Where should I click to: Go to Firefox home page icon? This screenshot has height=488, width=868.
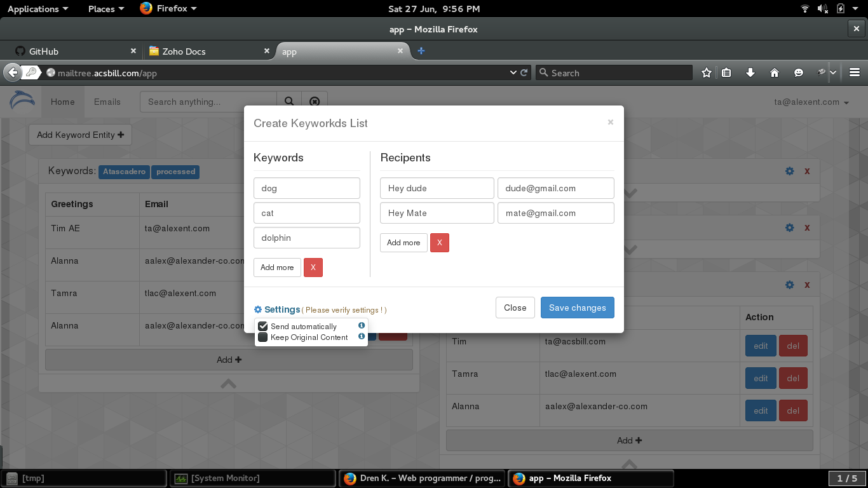tap(774, 73)
